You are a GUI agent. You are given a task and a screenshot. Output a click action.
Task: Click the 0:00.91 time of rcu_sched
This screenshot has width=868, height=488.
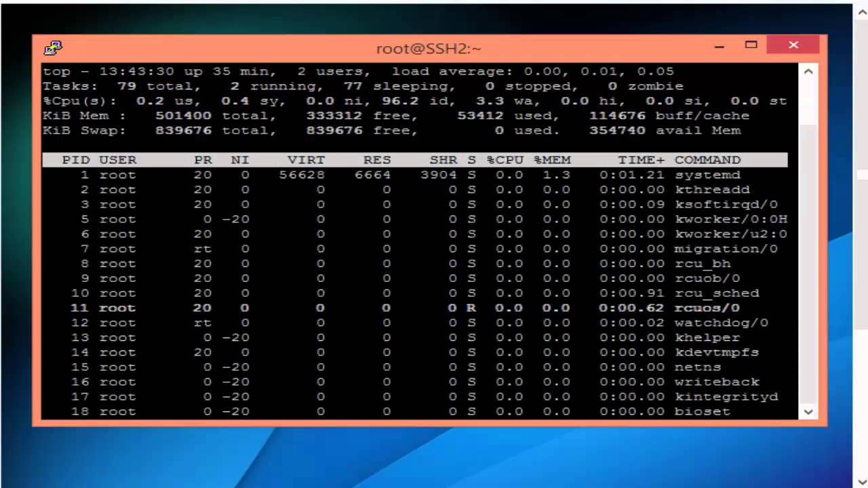click(x=632, y=293)
